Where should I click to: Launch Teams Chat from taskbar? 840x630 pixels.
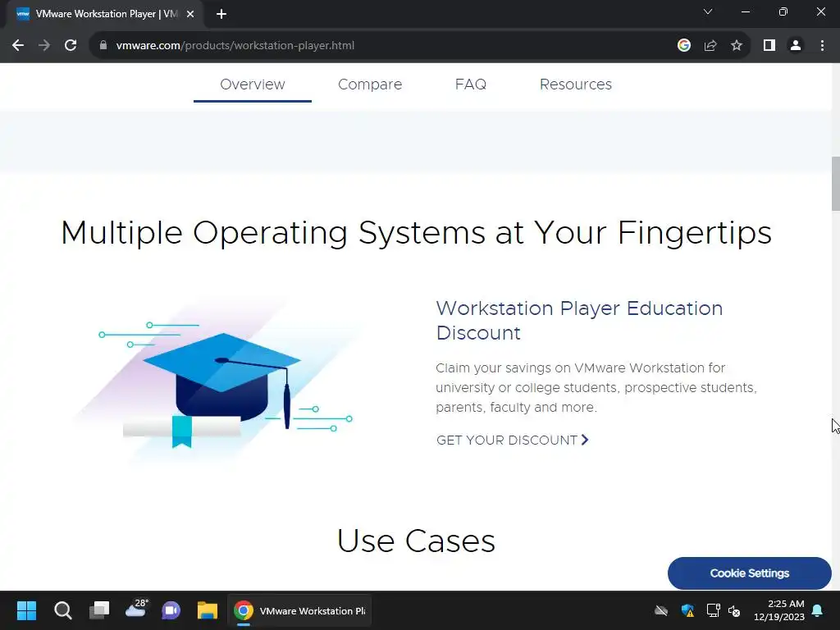pyautogui.click(x=171, y=610)
